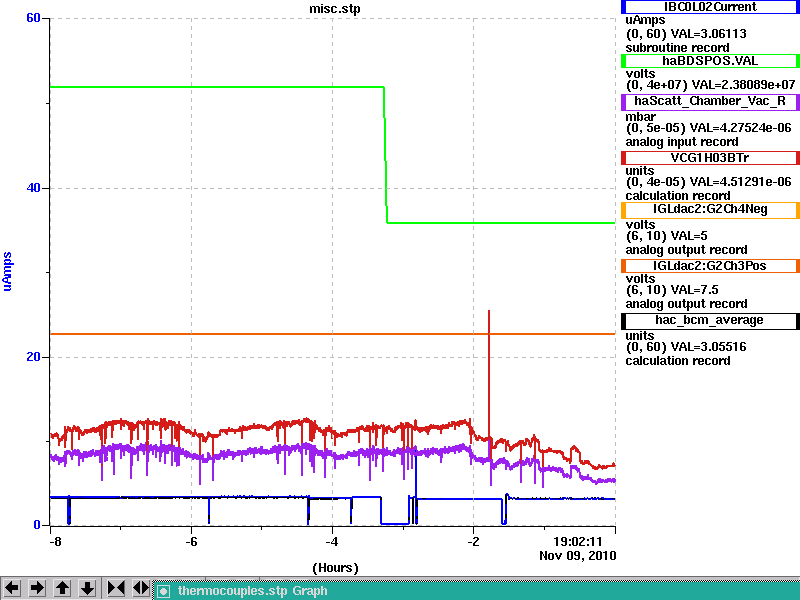
Task: Click the x-axis tick label -2
Action: (x=473, y=542)
